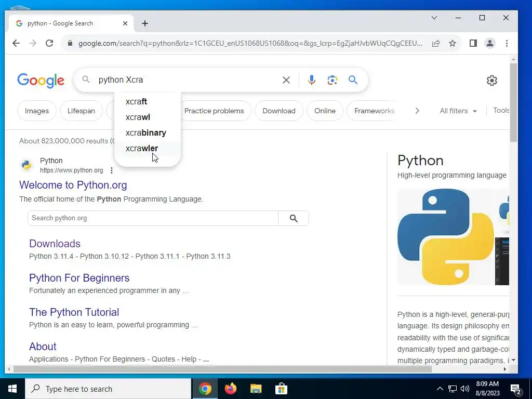Open Firefox from the taskbar
532x399 pixels.
231,389
